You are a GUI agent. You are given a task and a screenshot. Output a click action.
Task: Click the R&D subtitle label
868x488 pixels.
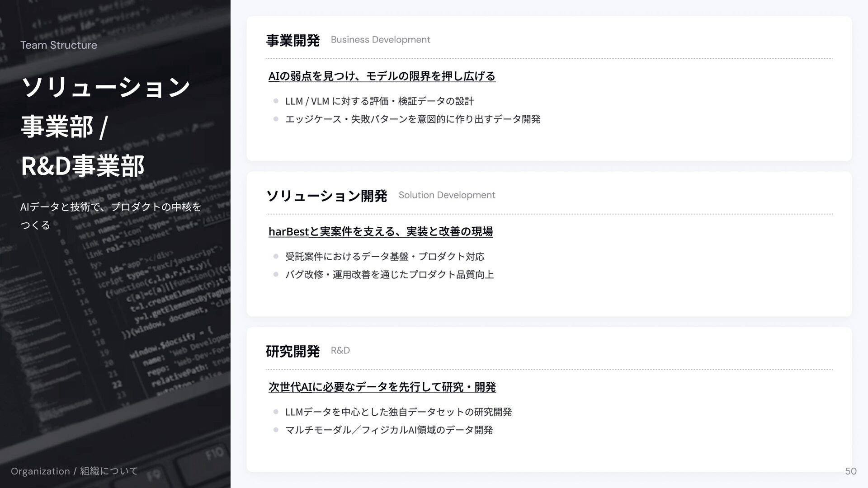click(x=340, y=351)
